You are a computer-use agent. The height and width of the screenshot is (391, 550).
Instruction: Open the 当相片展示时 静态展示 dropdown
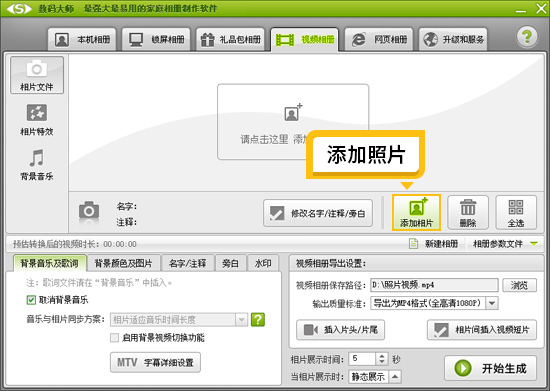(375, 377)
